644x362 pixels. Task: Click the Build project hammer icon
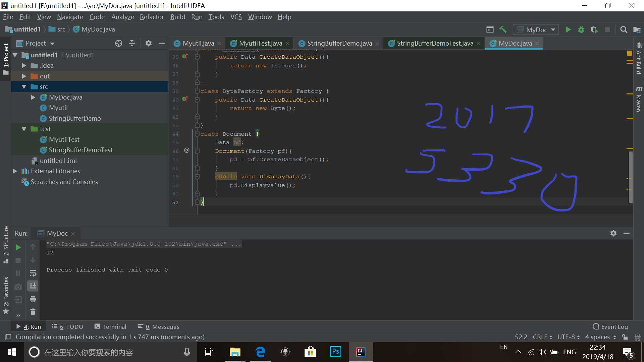503,29
